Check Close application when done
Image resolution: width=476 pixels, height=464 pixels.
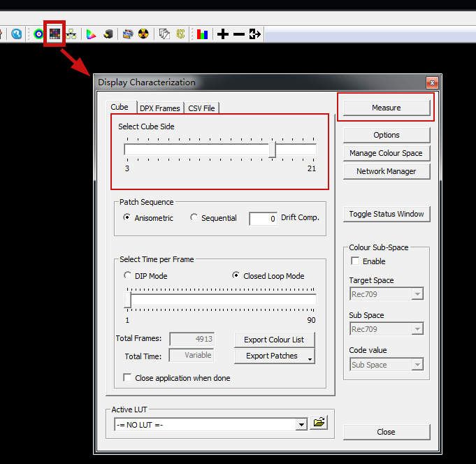tap(127, 377)
